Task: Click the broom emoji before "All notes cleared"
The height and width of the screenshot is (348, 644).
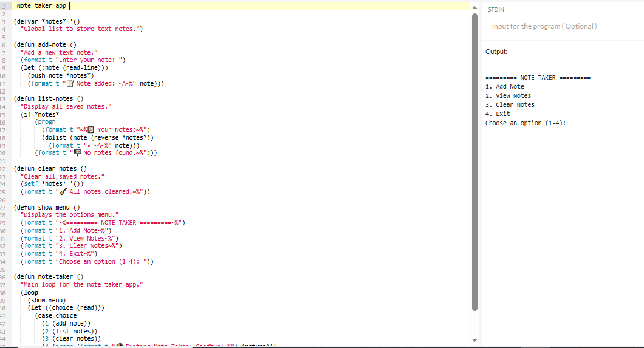Action: pyautogui.click(x=63, y=191)
